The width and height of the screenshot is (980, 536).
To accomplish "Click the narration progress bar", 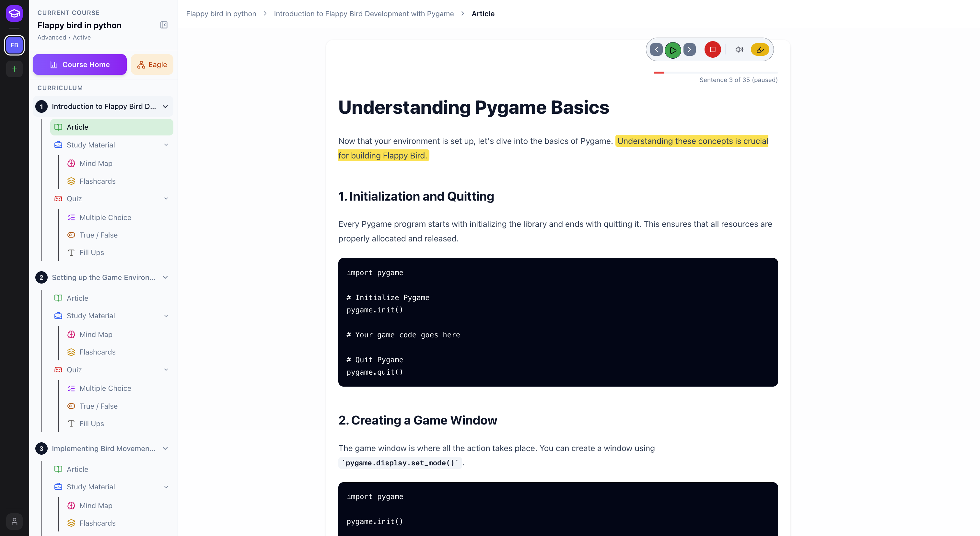I will click(715, 72).
